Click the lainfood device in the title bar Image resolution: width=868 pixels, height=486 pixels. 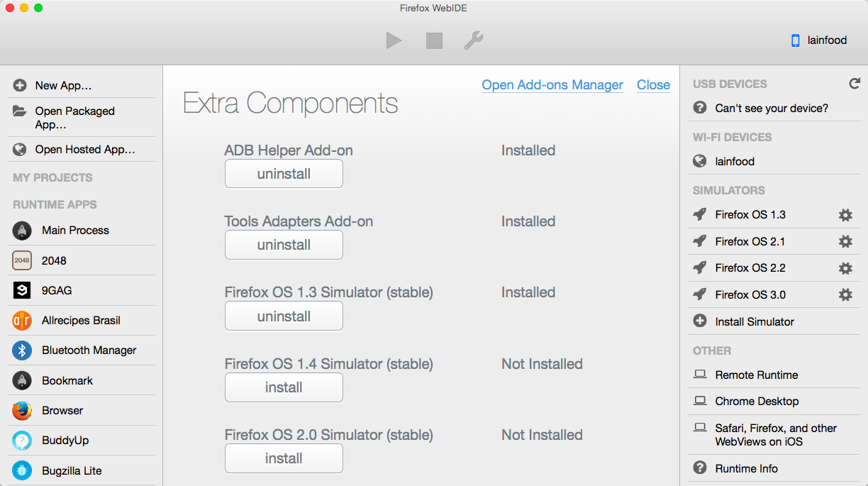click(x=818, y=40)
